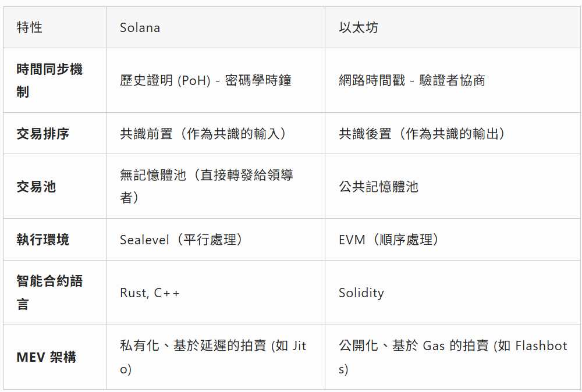Select the 交易排序 row label

point(43,133)
